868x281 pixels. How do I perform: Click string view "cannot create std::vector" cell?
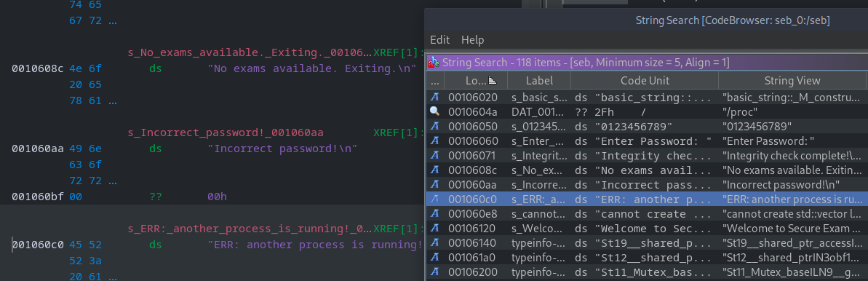[793, 214]
